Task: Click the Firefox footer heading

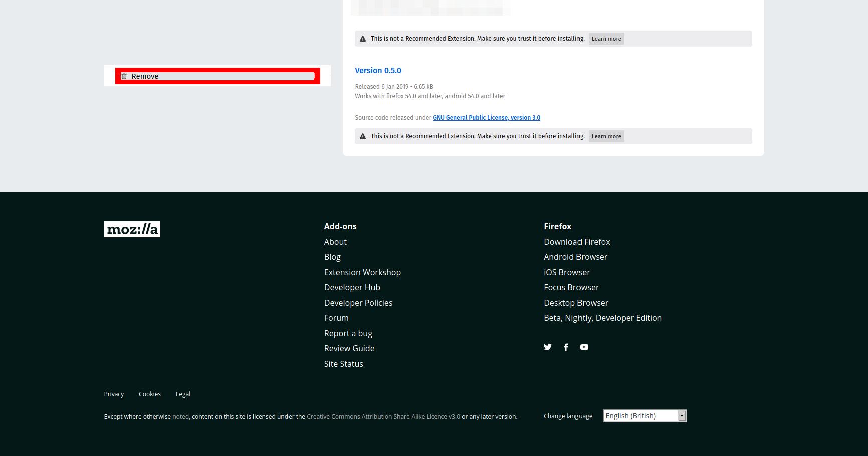Action: [x=557, y=227]
